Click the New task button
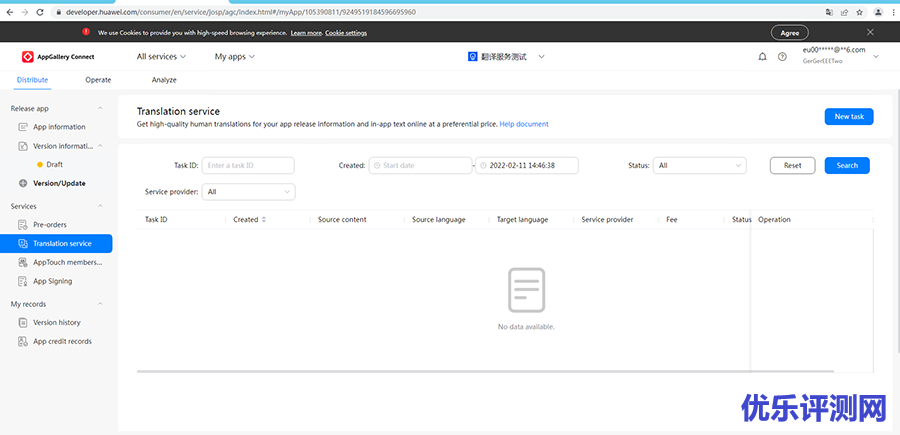Viewport: 900px width, 435px height. [x=849, y=116]
